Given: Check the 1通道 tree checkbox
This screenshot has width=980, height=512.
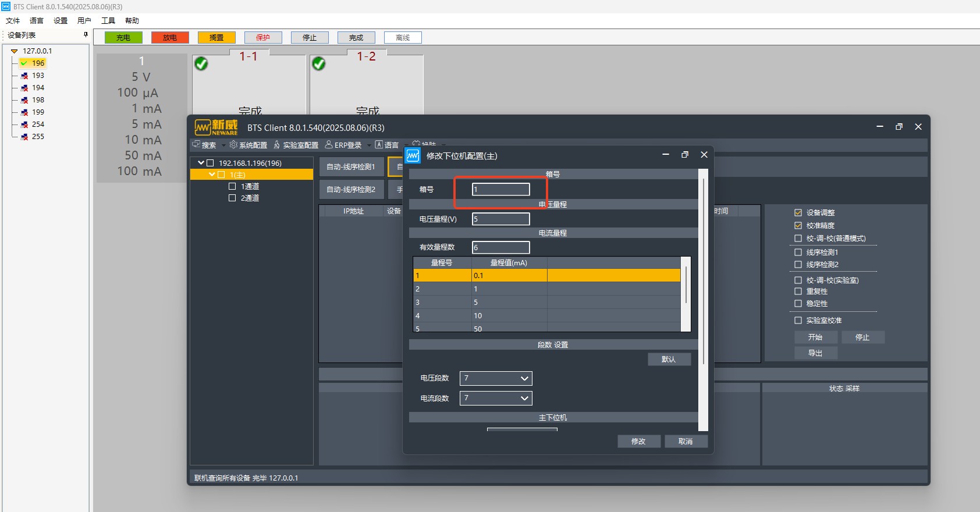Looking at the screenshot, I should tap(232, 186).
